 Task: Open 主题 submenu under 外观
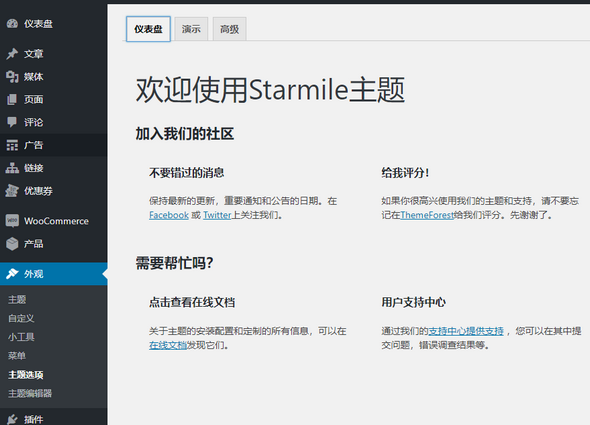click(x=17, y=300)
